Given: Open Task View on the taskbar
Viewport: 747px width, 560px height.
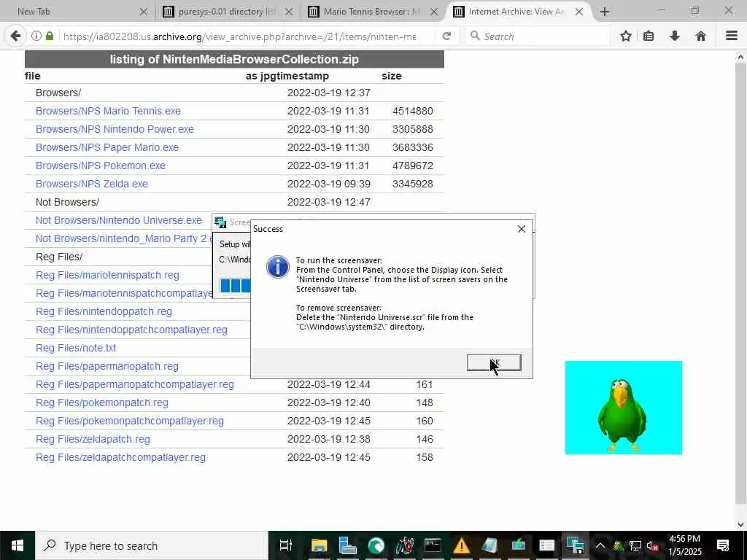Looking at the screenshot, I should [x=285, y=545].
